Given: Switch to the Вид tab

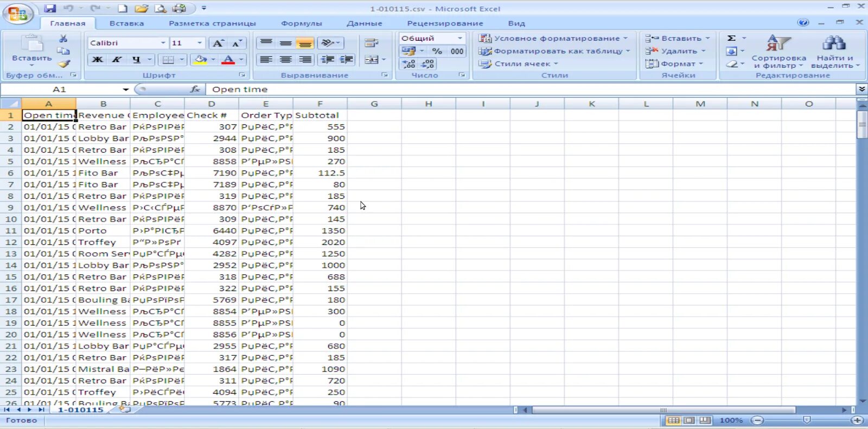Looking at the screenshot, I should [516, 23].
